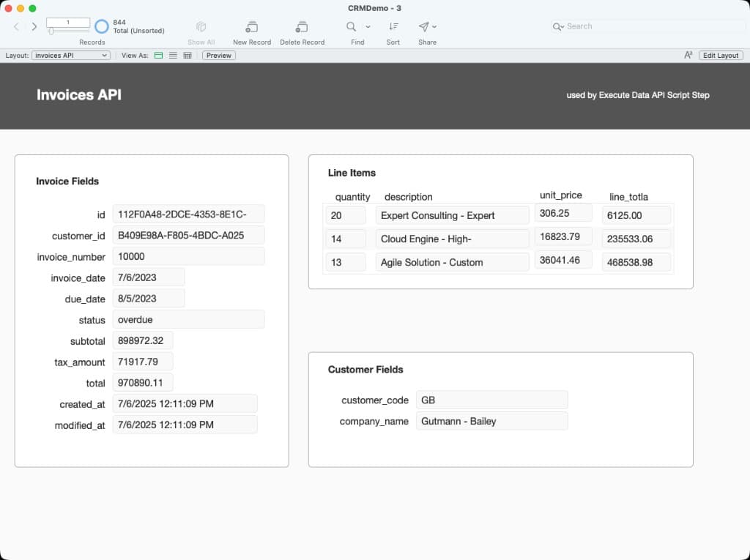750x560 pixels.
Task: Click the total field 970890.11
Action: pyautogui.click(x=143, y=383)
